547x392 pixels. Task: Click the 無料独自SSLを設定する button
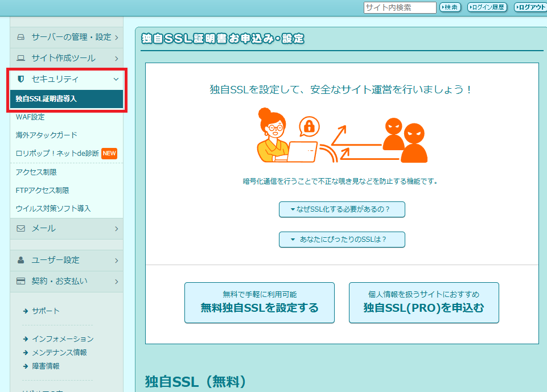(x=260, y=303)
